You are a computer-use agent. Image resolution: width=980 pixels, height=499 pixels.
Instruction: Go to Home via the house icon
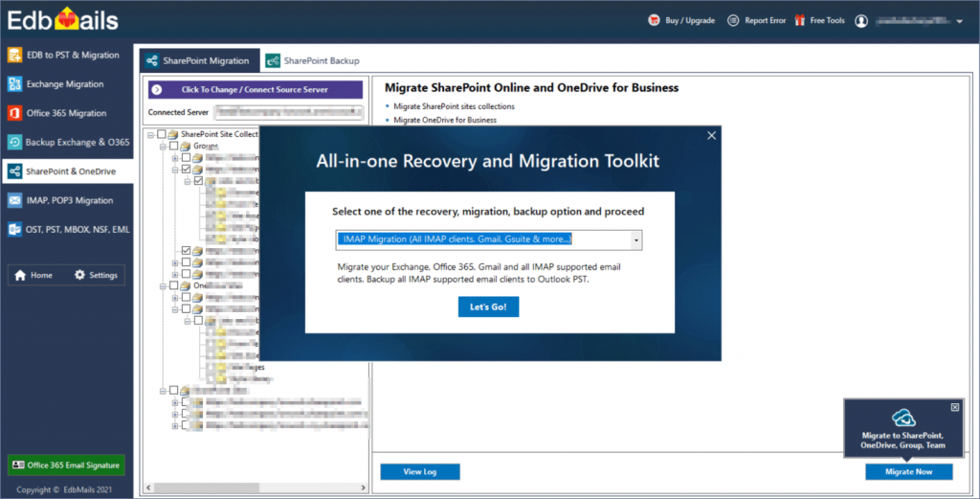pyautogui.click(x=21, y=275)
